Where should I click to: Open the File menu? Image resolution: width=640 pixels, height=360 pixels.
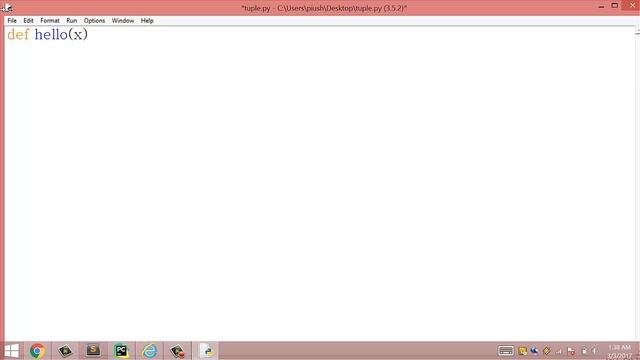12,20
